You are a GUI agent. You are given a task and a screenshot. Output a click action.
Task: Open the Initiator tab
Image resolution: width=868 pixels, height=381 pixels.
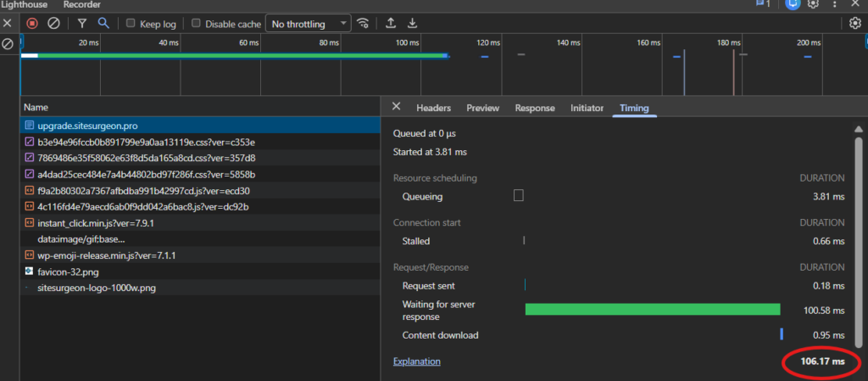(x=587, y=108)
